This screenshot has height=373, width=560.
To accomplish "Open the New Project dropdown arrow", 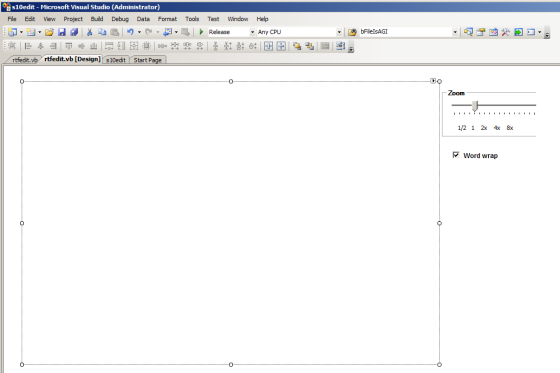I will tap(21, 32).
